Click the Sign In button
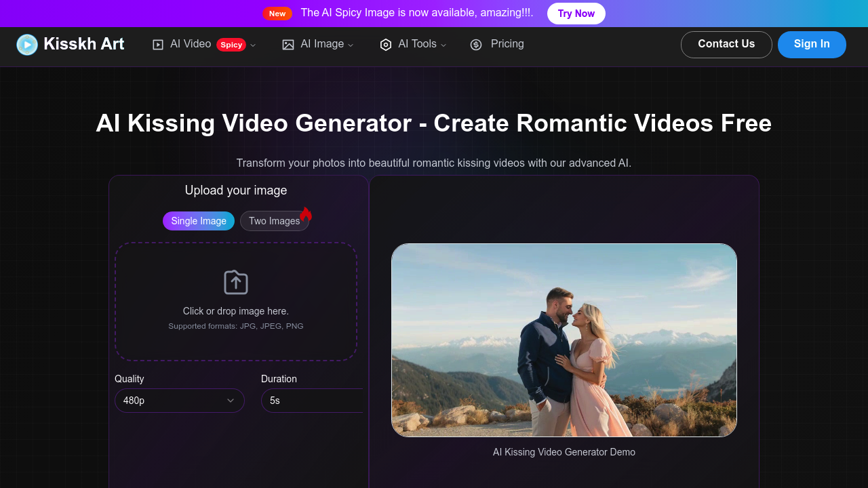Screen dimensions: 868x488 coord(812,44)
